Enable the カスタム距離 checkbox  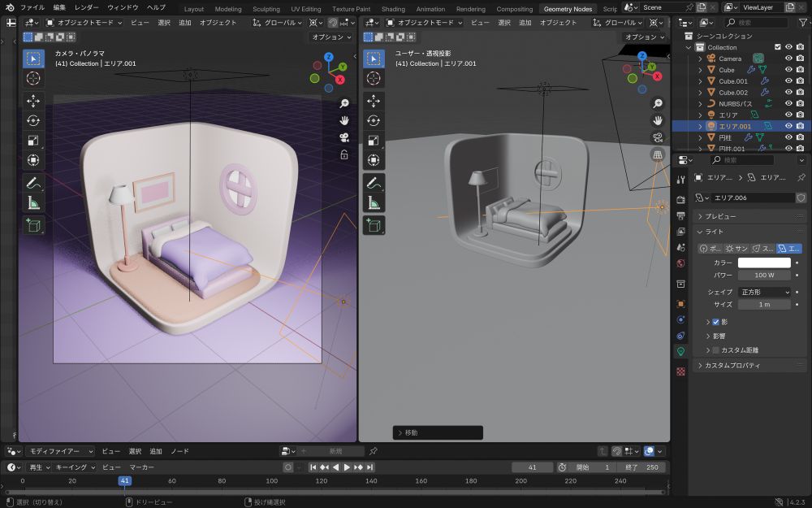click(x=715, y=350)
